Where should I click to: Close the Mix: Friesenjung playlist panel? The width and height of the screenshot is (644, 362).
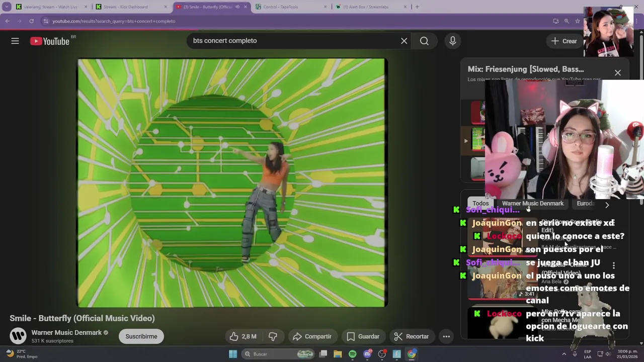tap(617, 72)
